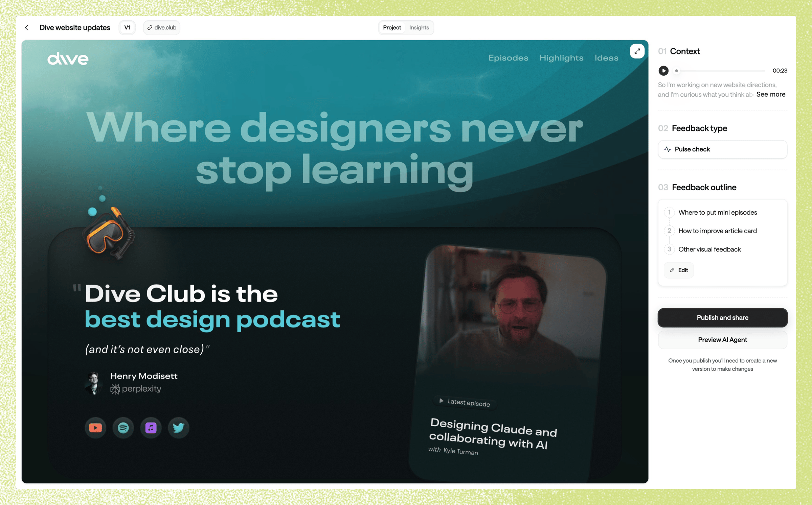Viewport: 812px width, 505px height.
Task: Play the context audio recording
Action: [x=663, y=71]
